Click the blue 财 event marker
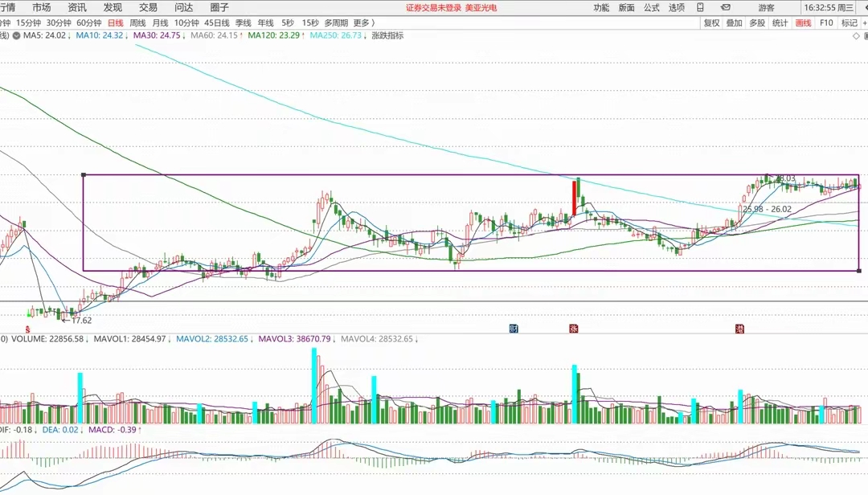The image size is (868, 495). (x=514, y=329)
